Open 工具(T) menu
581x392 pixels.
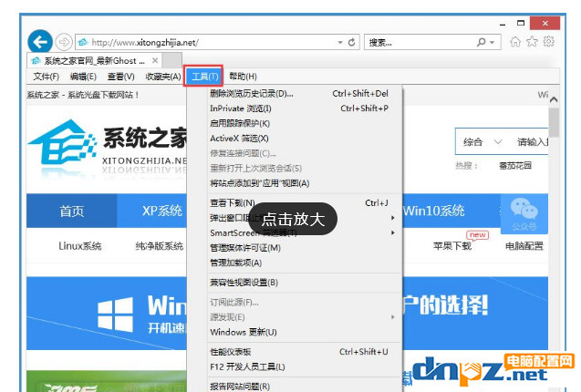[x=203, y=77]
